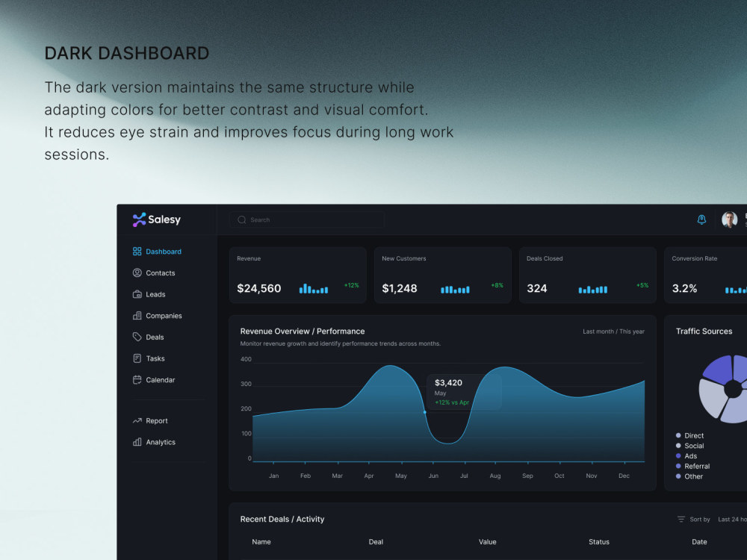Viewport: 747px width, 560px height.
Task: Click the Salesy logo icon
Action: tap(139, 220)
